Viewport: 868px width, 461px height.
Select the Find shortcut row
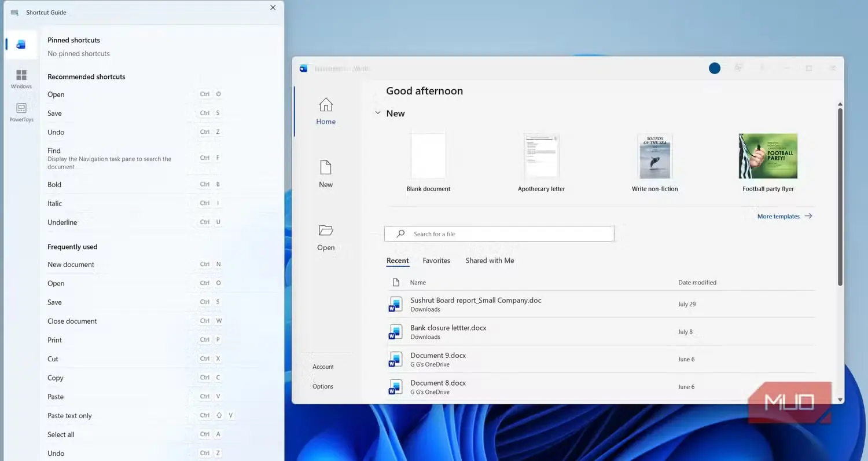pos(135,158)
